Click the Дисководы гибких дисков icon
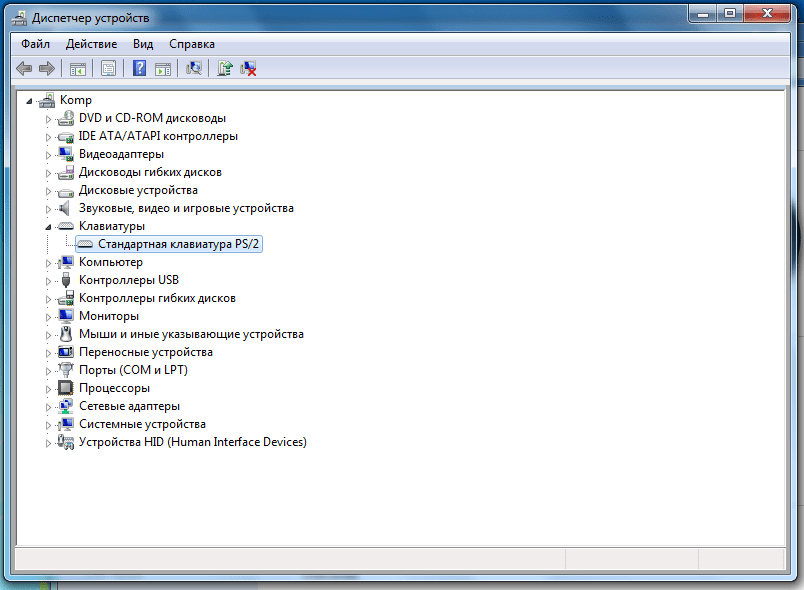Viewport: 804px width, 590px height. [66, 172]
